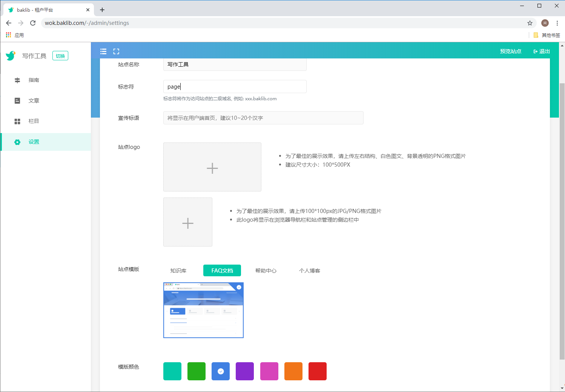The width and height of the screenshot is (565, 392).
Task: Select the 个人博客 template tab
Action: pos(310,271)
